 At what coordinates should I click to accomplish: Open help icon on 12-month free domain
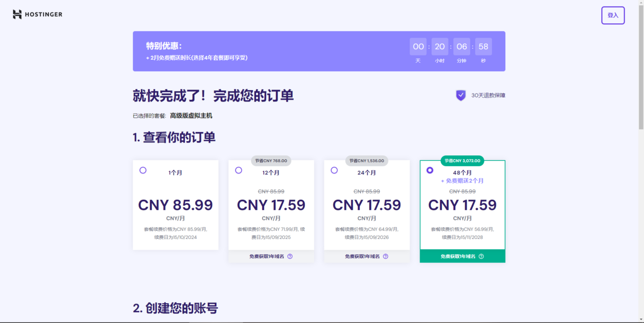click(290, 256)
